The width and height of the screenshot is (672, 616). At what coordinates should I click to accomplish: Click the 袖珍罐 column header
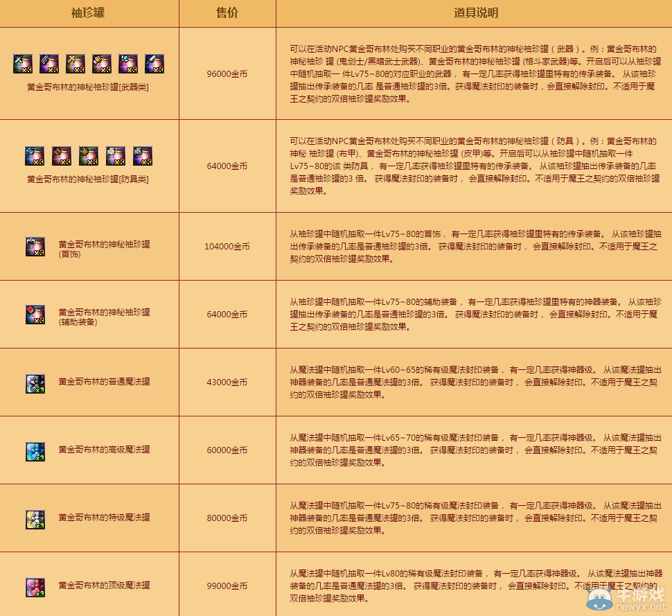[x=89, y=12]
